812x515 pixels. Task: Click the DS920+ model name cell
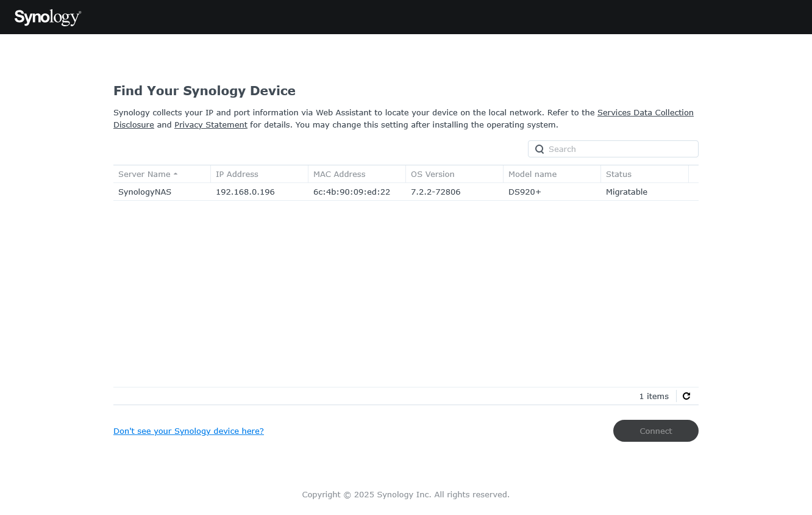click(525, 192)
